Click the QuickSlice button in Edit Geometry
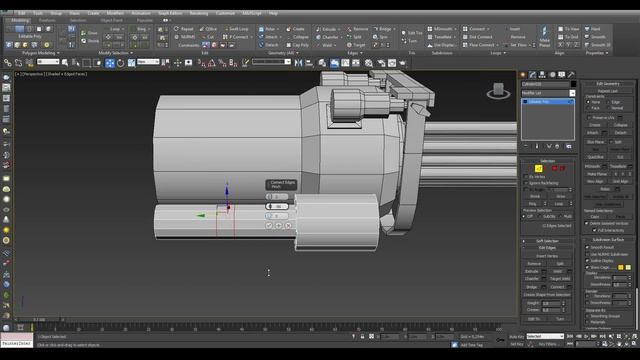The image size is (640, 360). (595, 157)
